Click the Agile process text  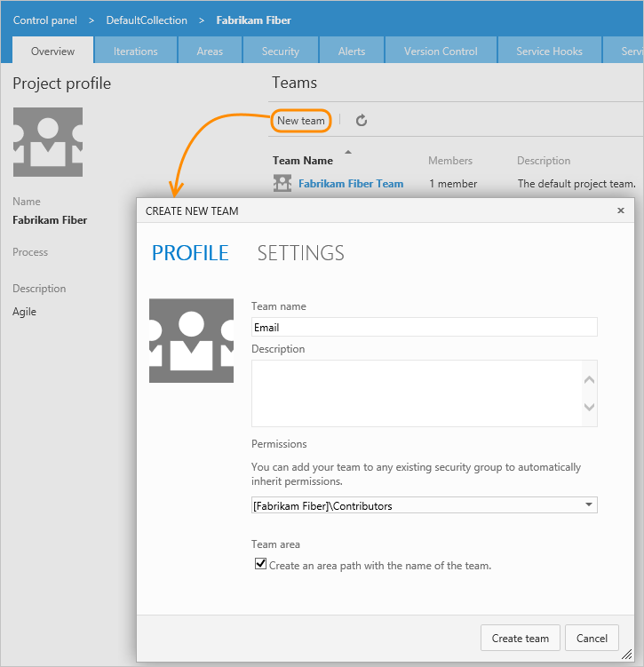click(24, 312)
